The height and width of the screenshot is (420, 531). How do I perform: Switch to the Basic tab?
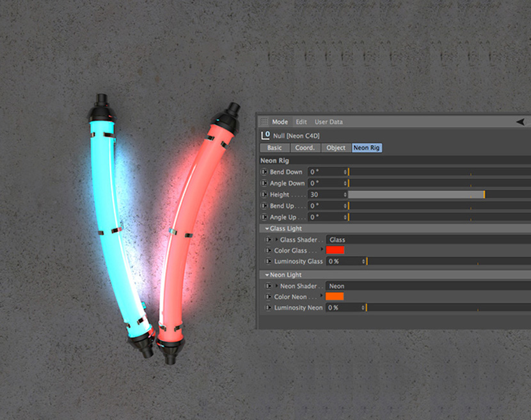point(274,148)
